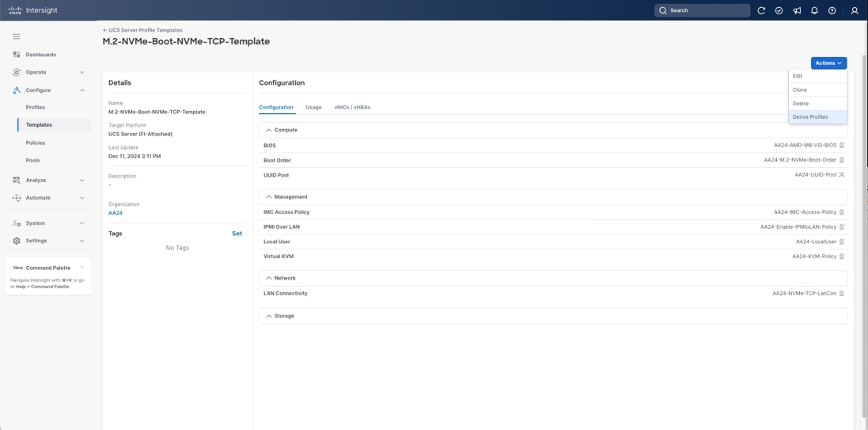The height and width of the screenshot is (430, 868).
Task: Go back to UCS Server Profile Templates
Action: click(142, 30)
